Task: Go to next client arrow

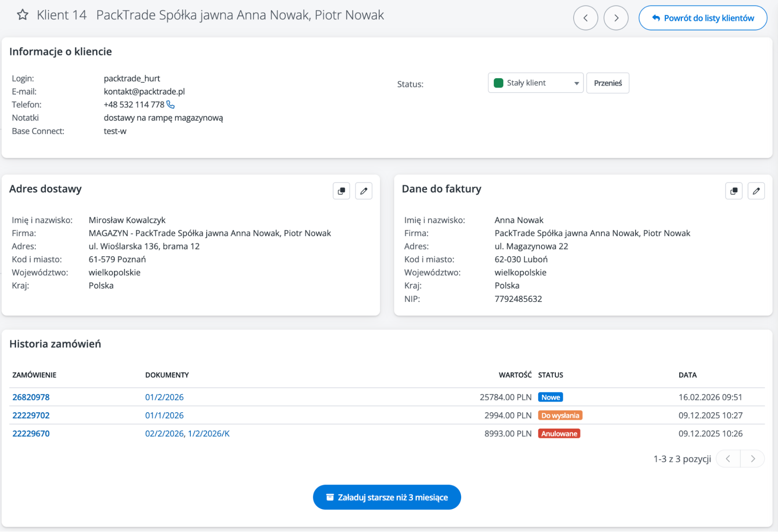Action: pyautogui.click(x=616, y=18)
